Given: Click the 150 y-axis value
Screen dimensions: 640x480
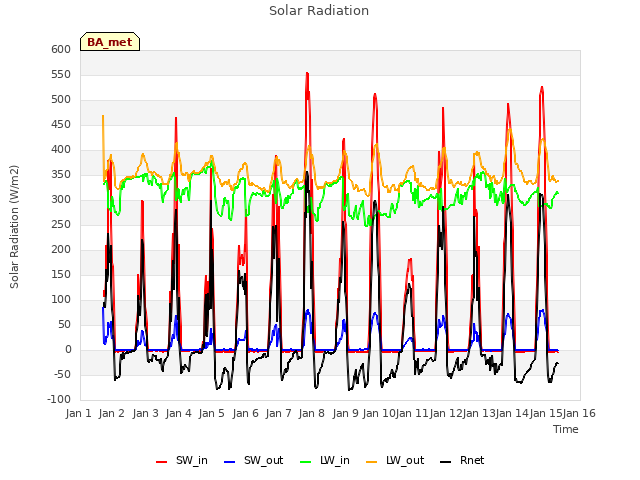Looking at the screenshot, I should click(x=61, y=274).
